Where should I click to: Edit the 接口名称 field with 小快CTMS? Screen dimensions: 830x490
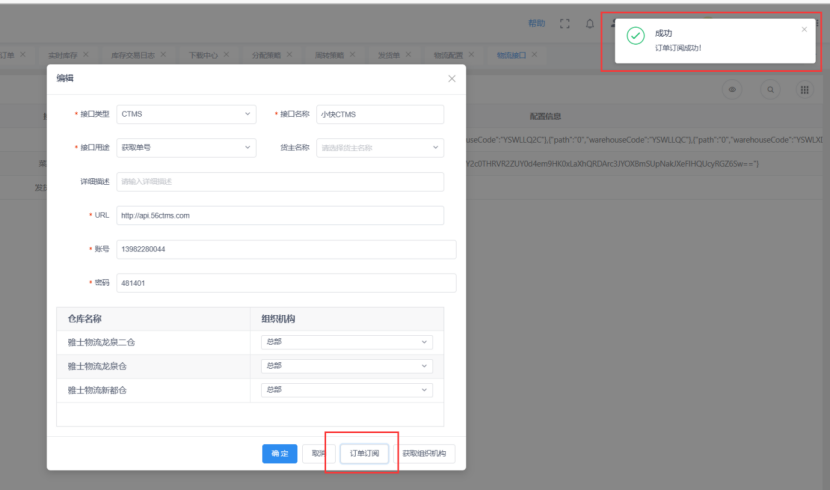click(380, 114)
